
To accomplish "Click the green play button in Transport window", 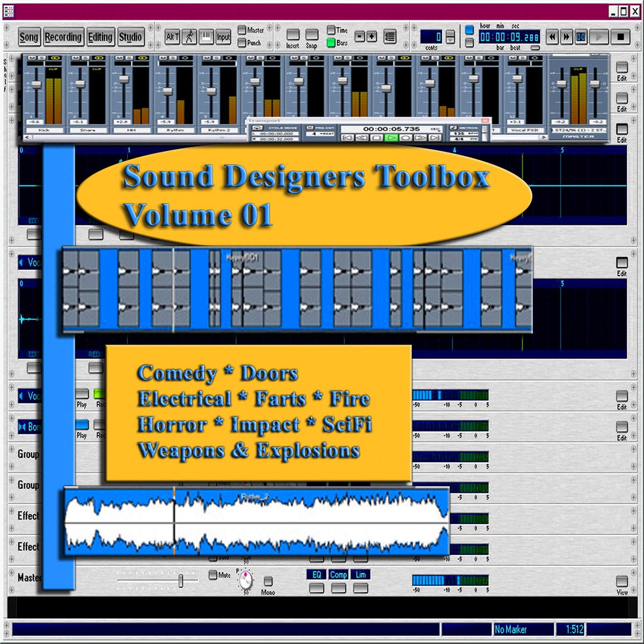I will (391, 138).
